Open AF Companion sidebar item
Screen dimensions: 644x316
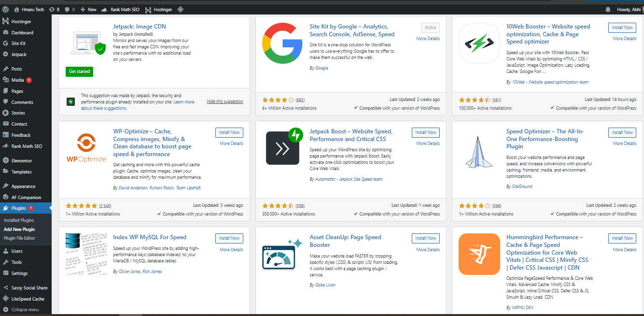[x=26, y=198]
